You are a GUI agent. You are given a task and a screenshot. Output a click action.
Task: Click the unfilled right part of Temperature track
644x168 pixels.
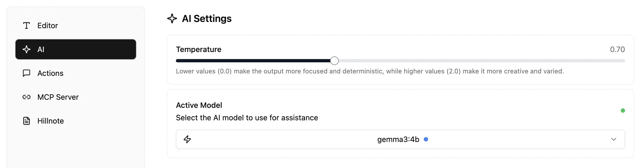tap(482, 61)
